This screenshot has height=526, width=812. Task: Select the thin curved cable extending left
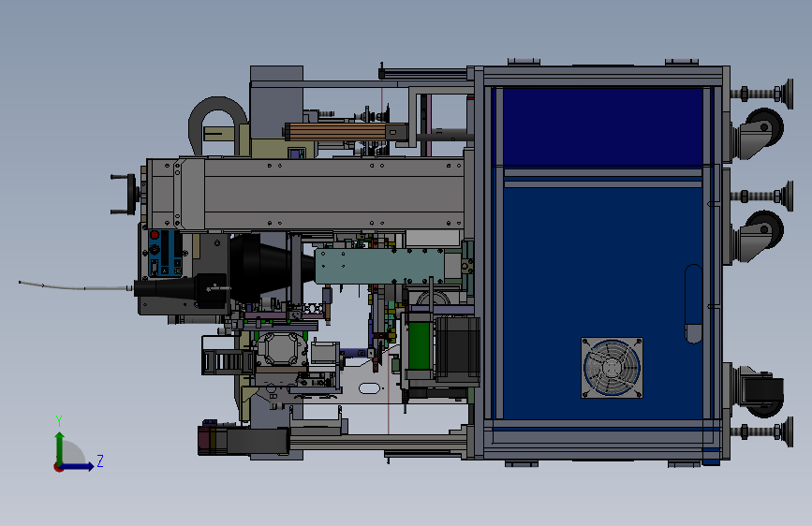[76, 285]
